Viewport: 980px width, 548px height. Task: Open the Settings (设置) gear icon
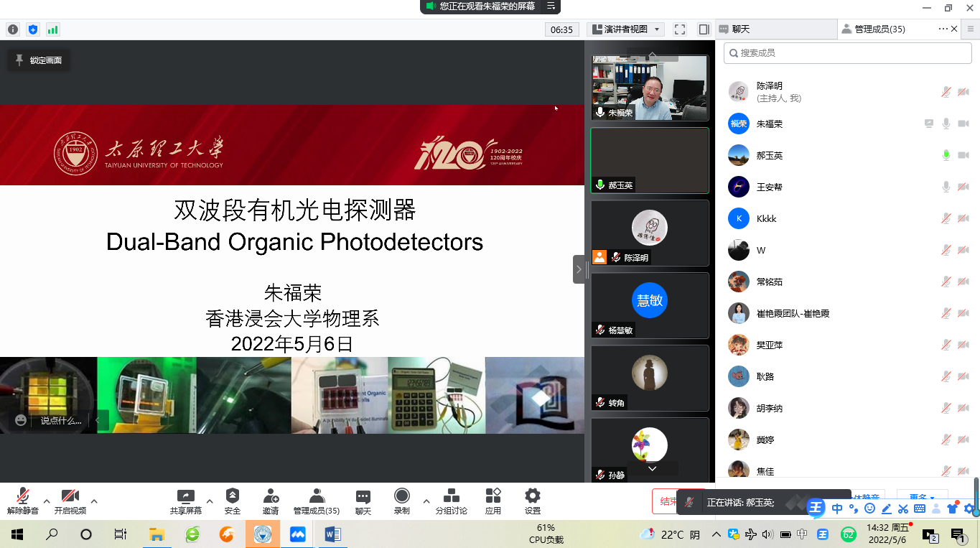pyautogui.click(x=532, y=496)
